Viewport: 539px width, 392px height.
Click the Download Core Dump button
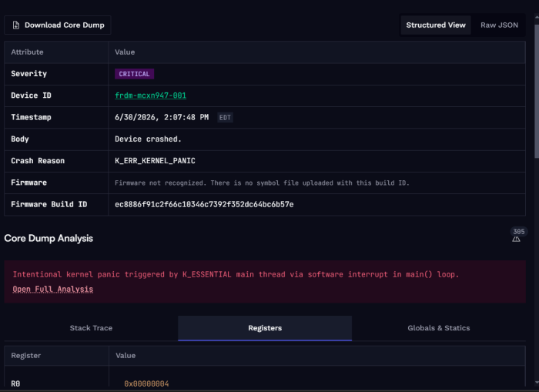pyautogui.click(x=58, y=25)
